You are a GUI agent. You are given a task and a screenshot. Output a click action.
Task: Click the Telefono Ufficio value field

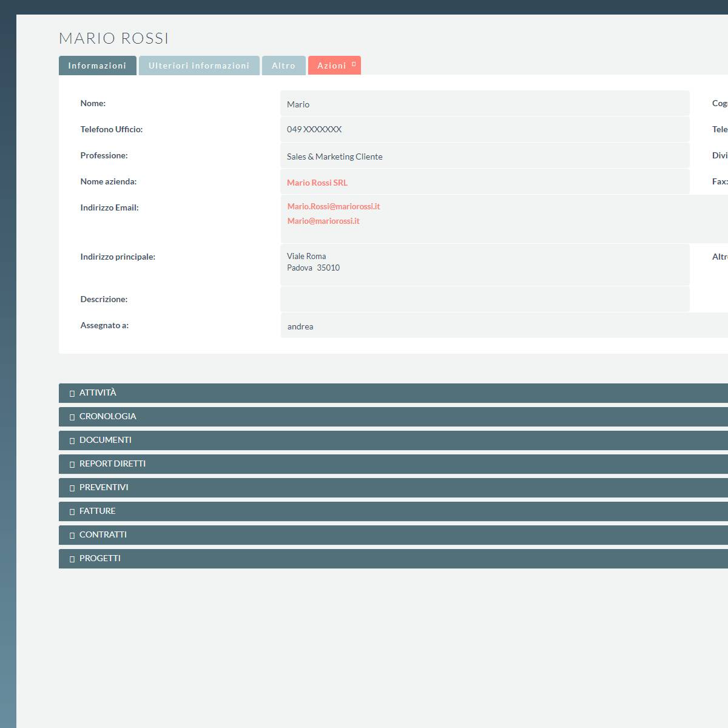(484, 129)
